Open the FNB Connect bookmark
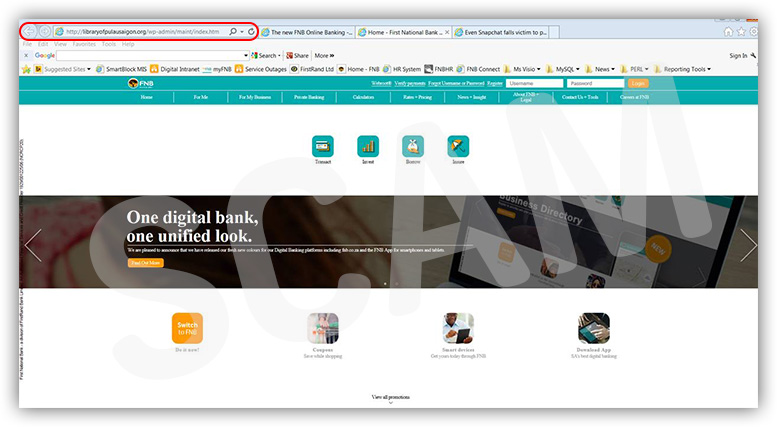 479,69
